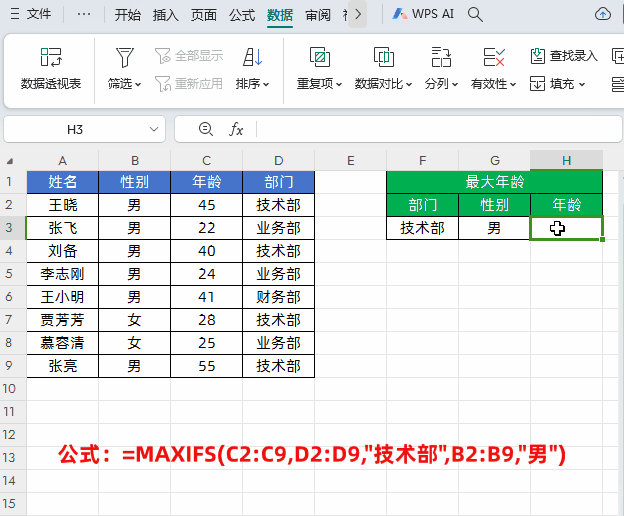Screen dimensions: 624x516
Task: Click the search magnifier icon
Action: [475, 15]
